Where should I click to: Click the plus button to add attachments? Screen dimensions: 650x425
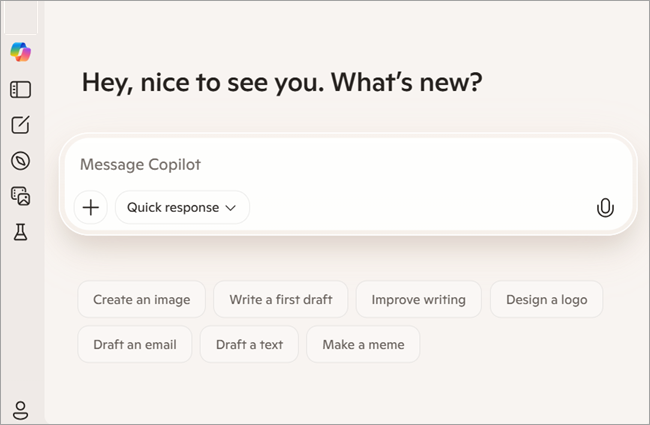point(91,208)
